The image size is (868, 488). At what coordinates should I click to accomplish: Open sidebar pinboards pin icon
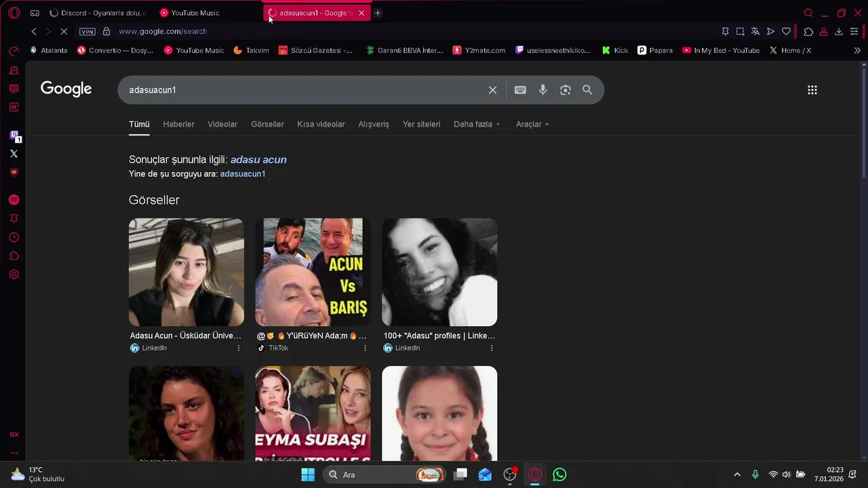click(14, 218)
